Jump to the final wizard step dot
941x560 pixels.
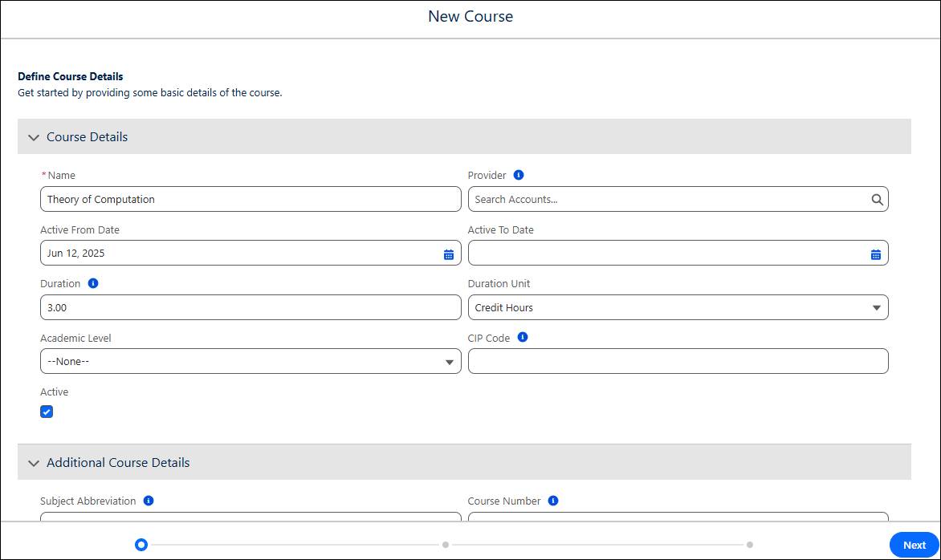click(x=751, y=545)
